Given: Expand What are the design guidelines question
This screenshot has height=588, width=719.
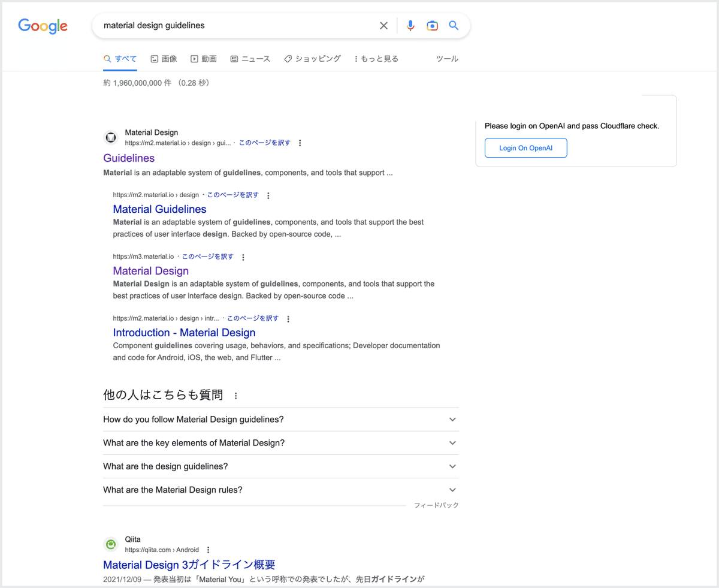Looking at the screenshot, I should tap(281, 466).
